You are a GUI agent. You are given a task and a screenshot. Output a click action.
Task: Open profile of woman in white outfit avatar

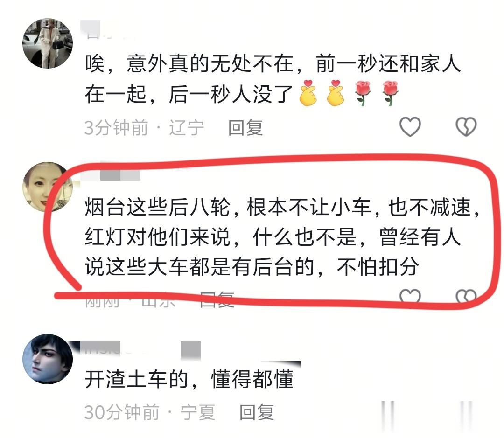click(48, 43)
